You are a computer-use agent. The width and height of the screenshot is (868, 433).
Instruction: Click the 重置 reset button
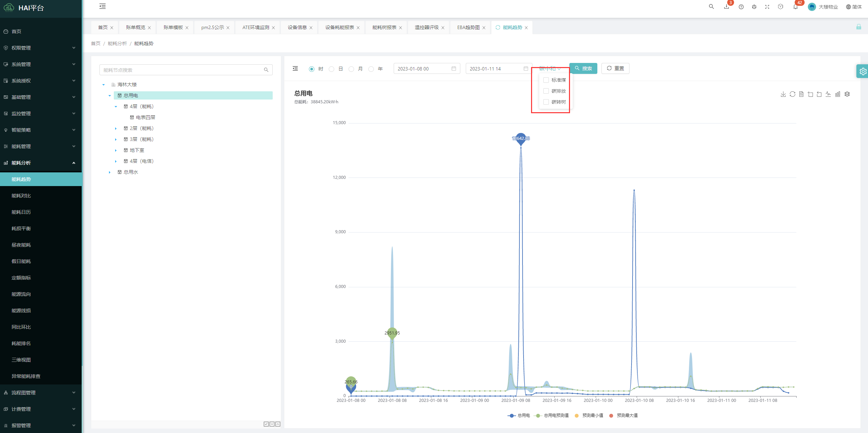[615, 68]
